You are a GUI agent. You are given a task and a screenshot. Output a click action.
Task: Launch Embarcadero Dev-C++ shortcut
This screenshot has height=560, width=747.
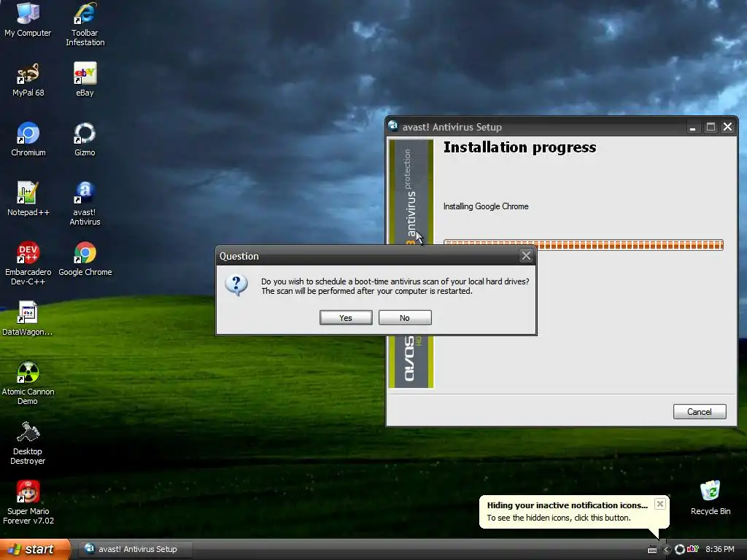coord(28,263)
